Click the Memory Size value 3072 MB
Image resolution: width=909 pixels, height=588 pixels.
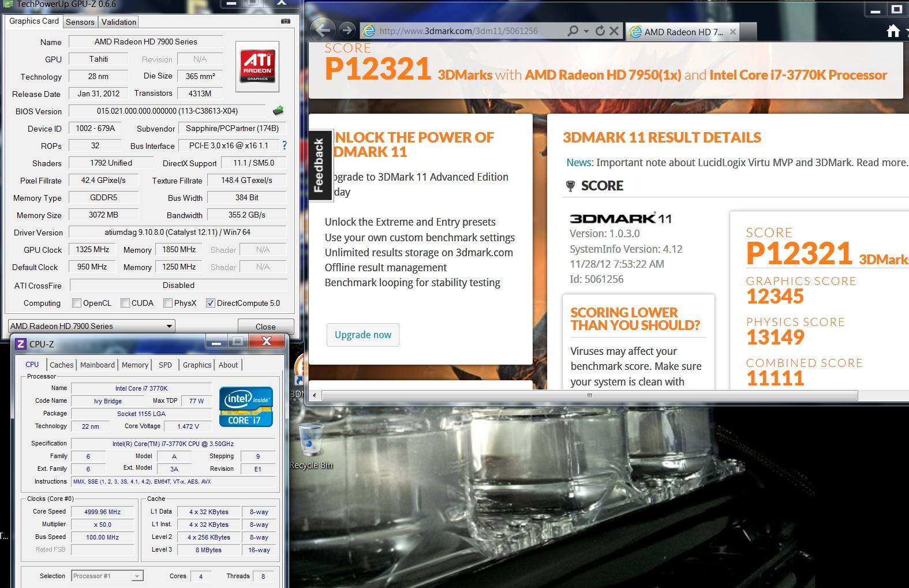104,215
